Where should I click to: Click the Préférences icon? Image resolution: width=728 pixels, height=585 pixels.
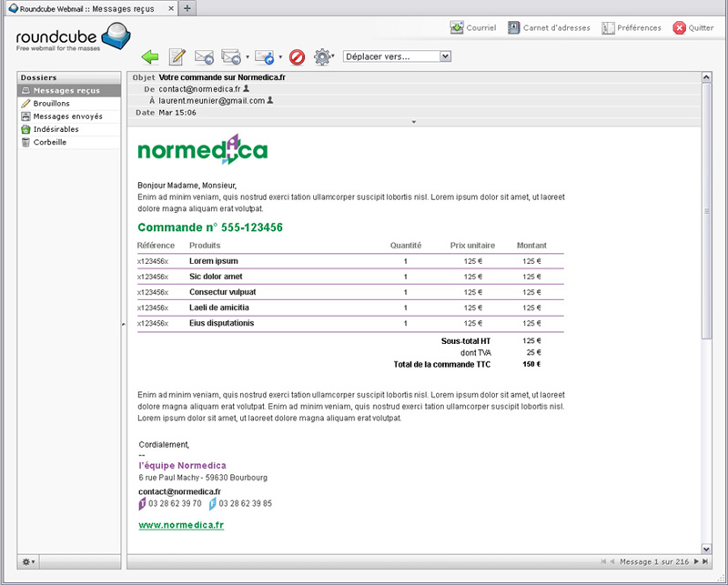point(608,28)
